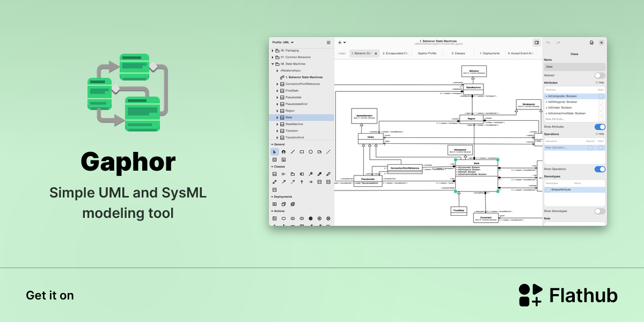
Task: Select the Generalization up-arrow tool
Action: pyautogui.click(x=302, y=182)
